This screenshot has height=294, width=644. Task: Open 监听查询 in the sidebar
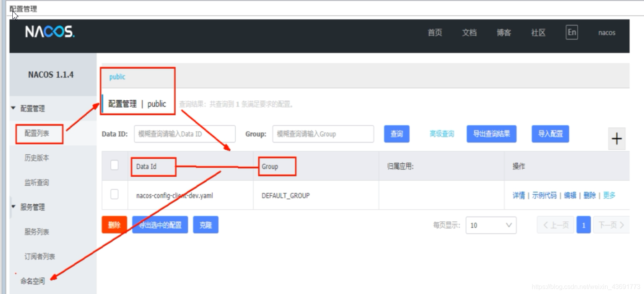(37, 183)
